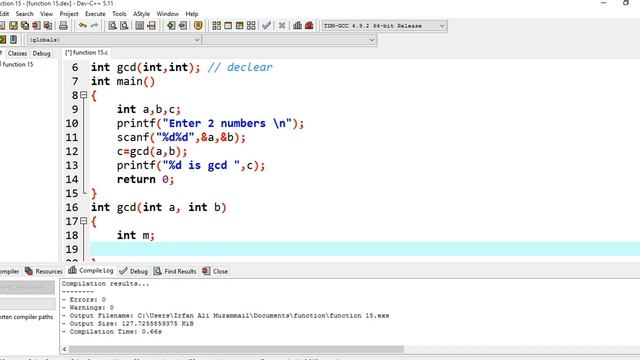Click the first green arrow toolbar icon

coord(171,26)
